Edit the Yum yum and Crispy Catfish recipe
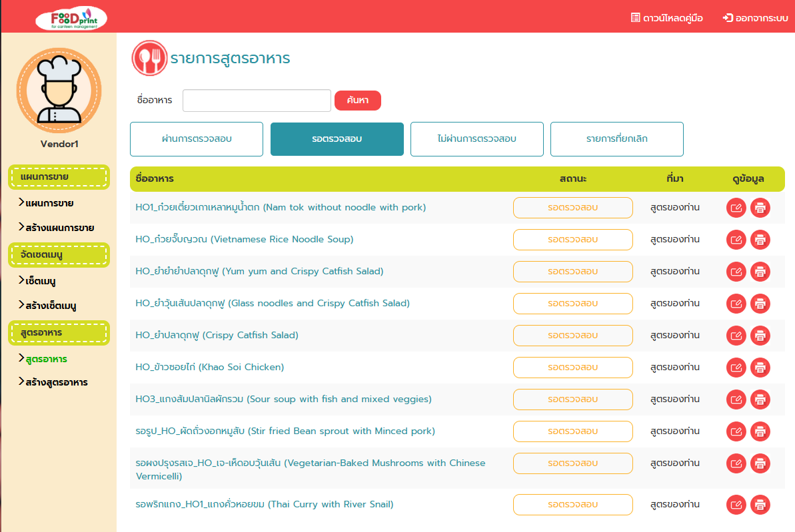The width and height of the screenshot is (795, 532). coord(736,272)
